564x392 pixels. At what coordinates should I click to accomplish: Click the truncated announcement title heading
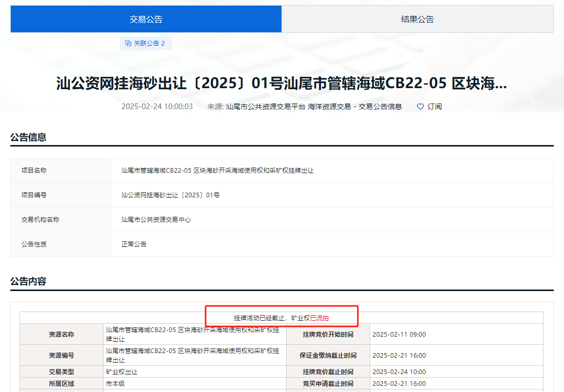coord(281,84)
